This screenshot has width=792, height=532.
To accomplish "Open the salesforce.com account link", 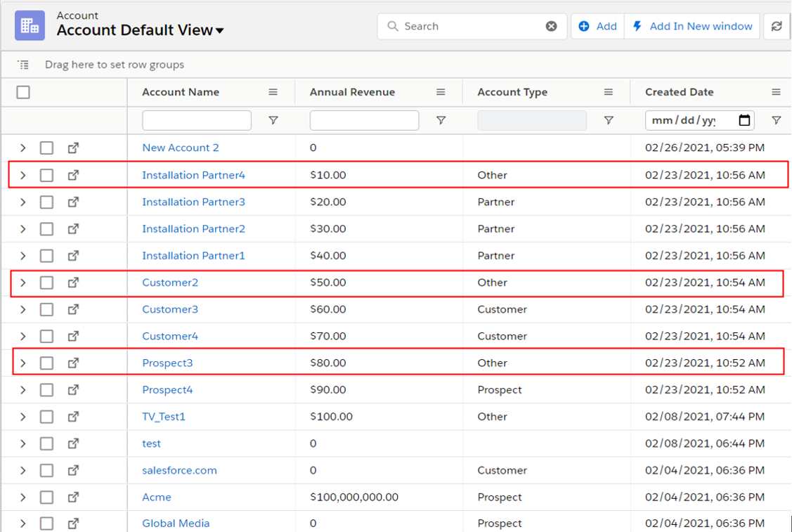I will (179, 470).
